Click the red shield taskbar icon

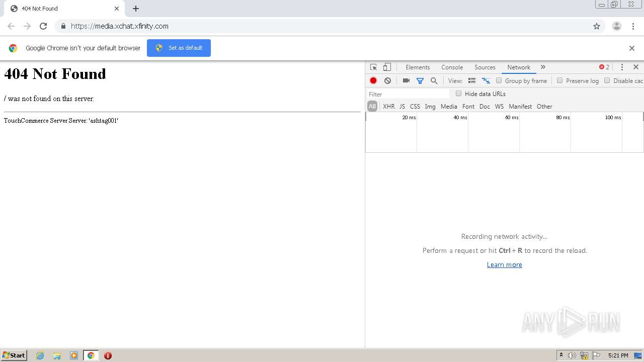point(108,355)
